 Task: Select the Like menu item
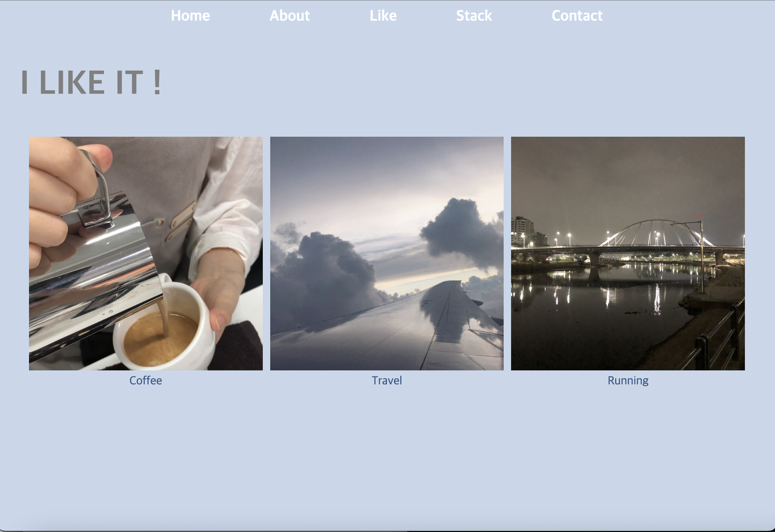[x=383, y=16]
